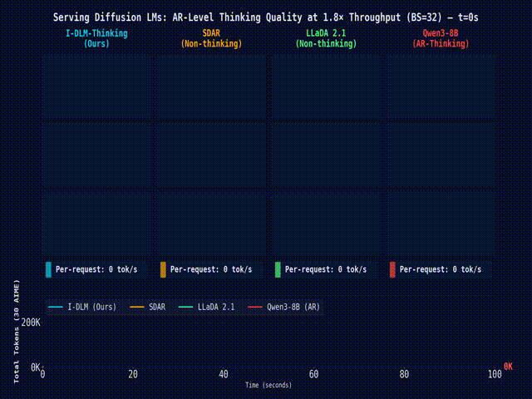This screenshot has width=532, height=399.
Task: Click the chart title text at top
Action: (266, 17)
